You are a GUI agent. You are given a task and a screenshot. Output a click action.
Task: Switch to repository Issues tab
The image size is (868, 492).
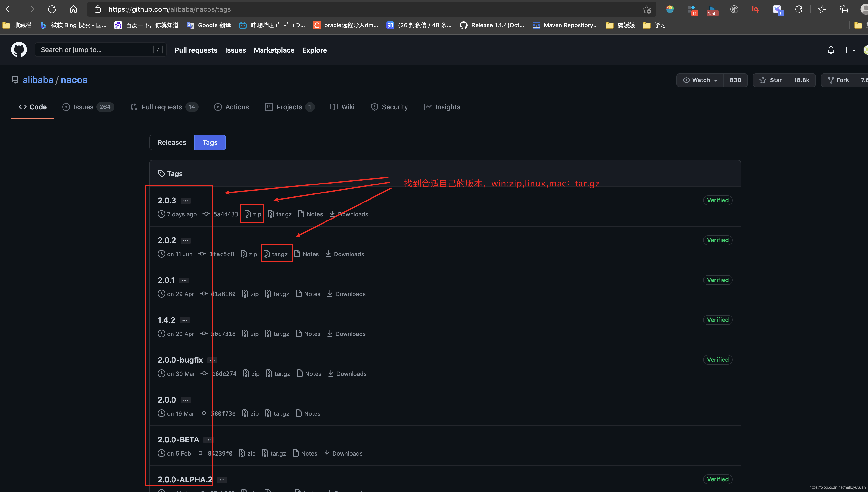88,107
